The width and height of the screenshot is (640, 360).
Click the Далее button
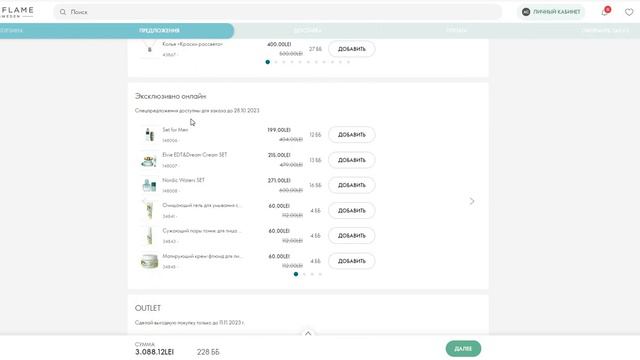coord(463,349)
